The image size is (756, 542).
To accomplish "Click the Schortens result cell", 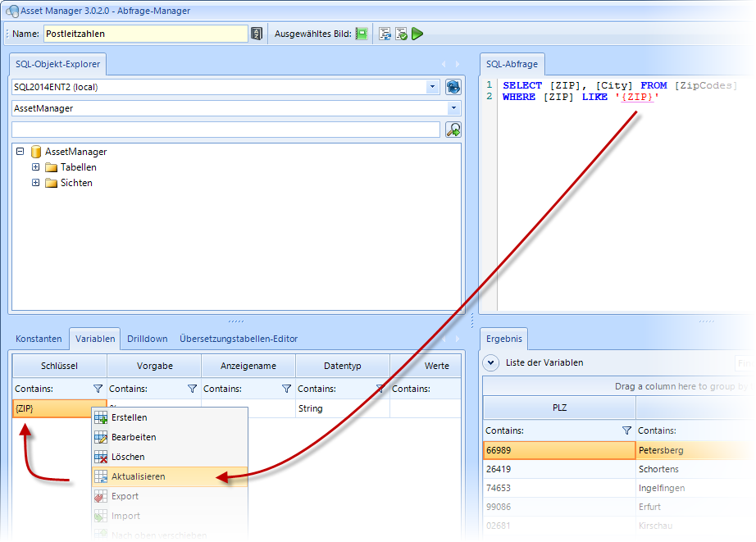I will [x=695, y=469].
